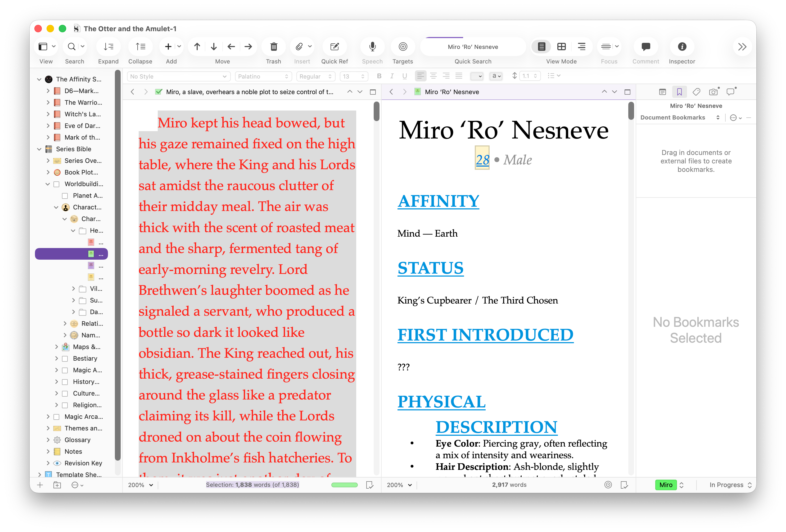Open the Palatino font dropdown
The image size is (786, 532).
[x=263, y=76]
